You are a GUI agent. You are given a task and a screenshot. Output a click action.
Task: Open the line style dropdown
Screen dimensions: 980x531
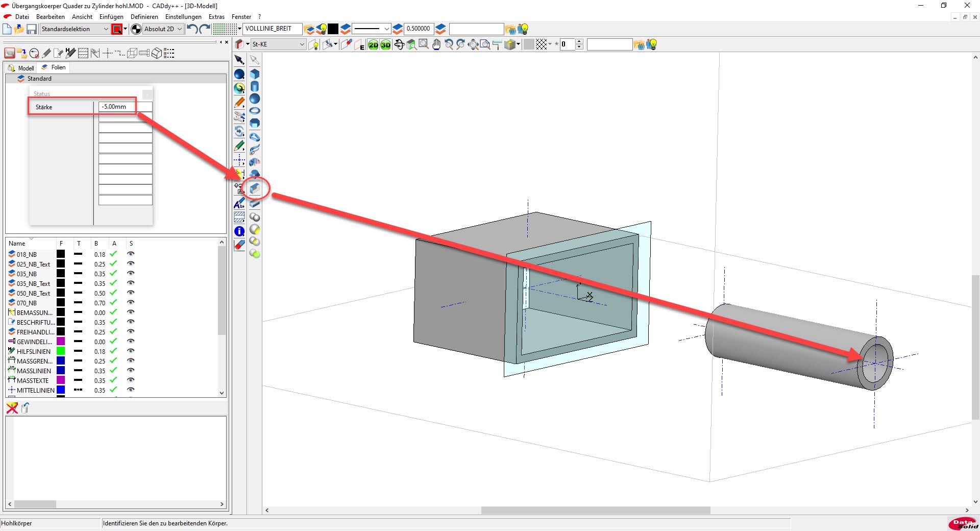[372, 29]
